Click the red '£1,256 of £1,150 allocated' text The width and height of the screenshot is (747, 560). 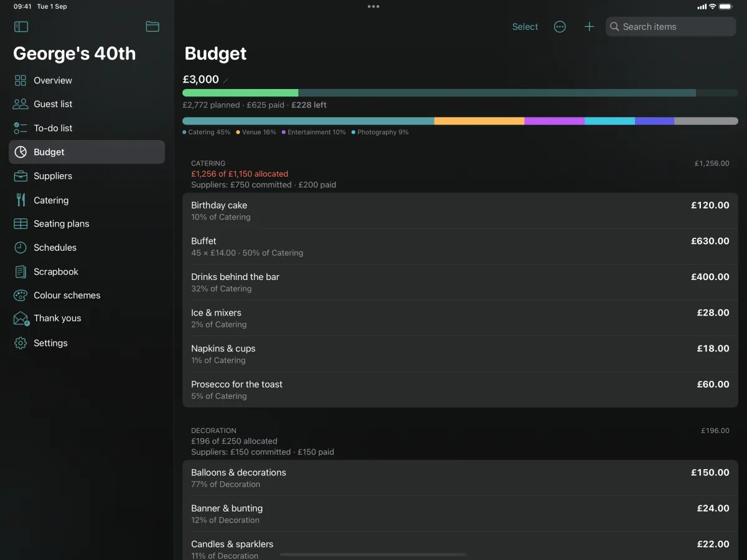(240, 174)
